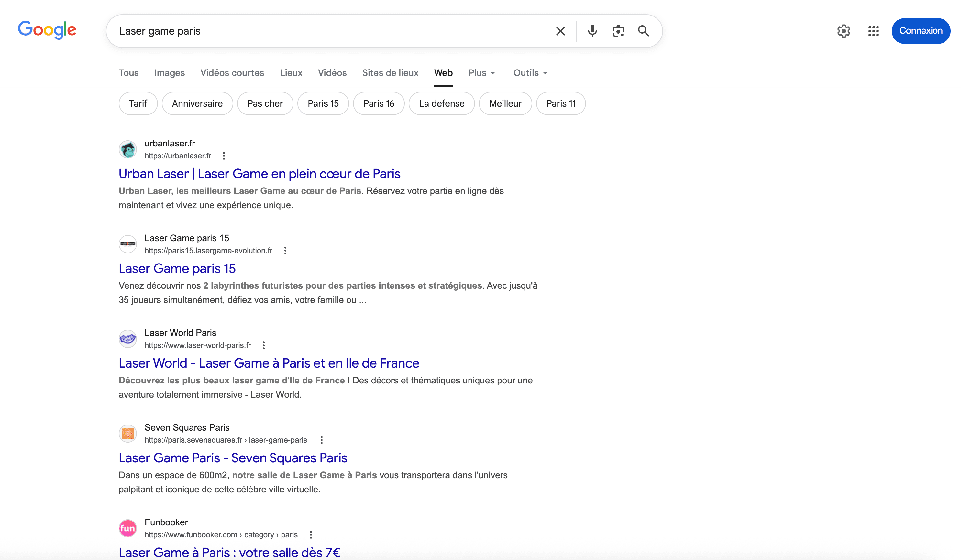
Task: Select the Tarif filter chip
Action: (x=138, y=103)
